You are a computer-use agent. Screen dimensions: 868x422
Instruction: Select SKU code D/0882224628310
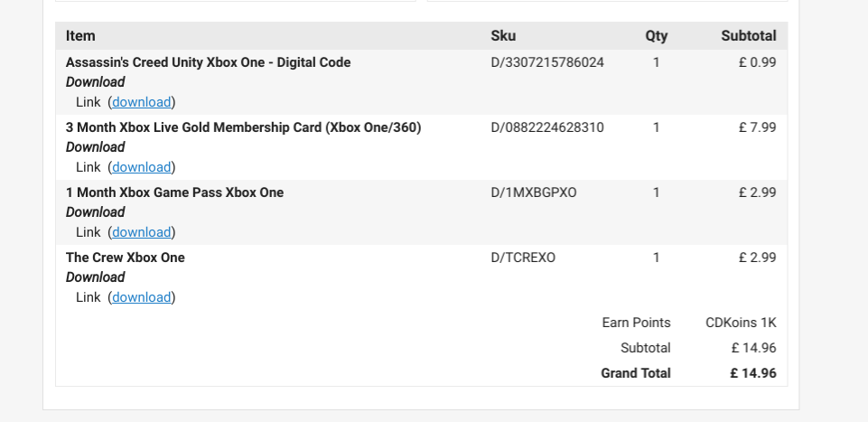(x=547, y=127)
